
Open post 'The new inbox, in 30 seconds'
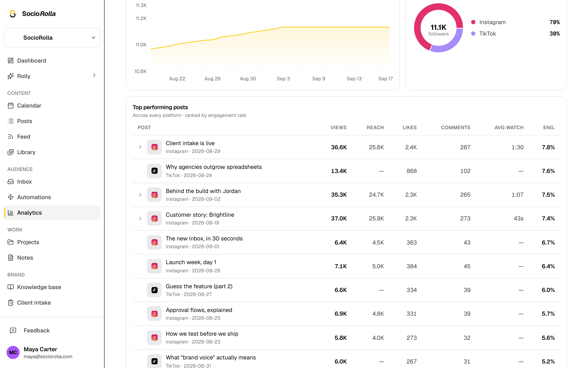204,239
